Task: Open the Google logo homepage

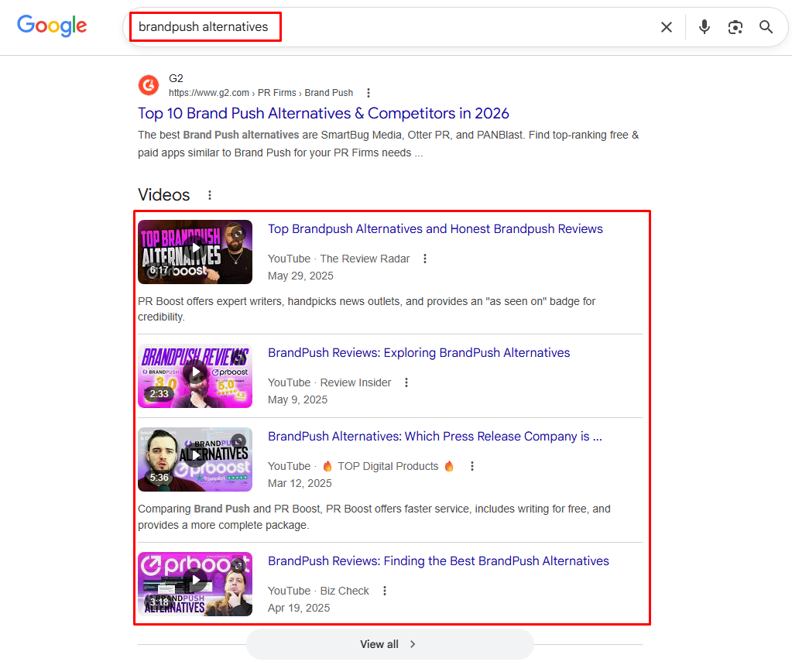Action: (x=52, y=26)
